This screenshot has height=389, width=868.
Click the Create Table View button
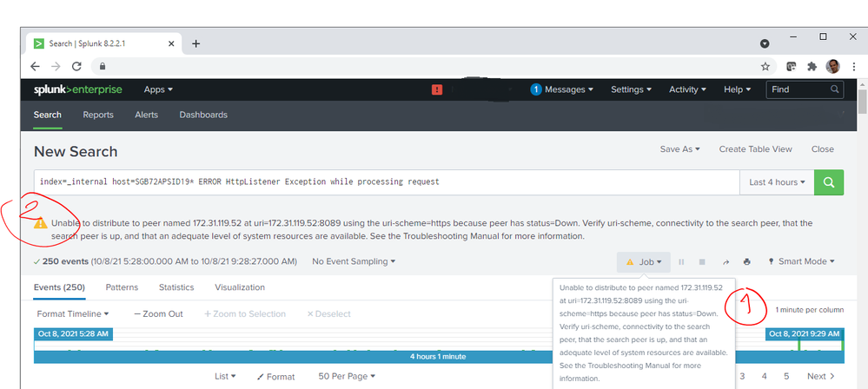click(x=755, y=149)
